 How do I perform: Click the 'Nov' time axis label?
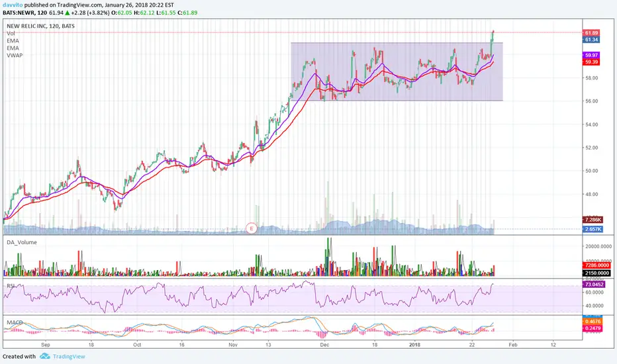click(233, 345)
